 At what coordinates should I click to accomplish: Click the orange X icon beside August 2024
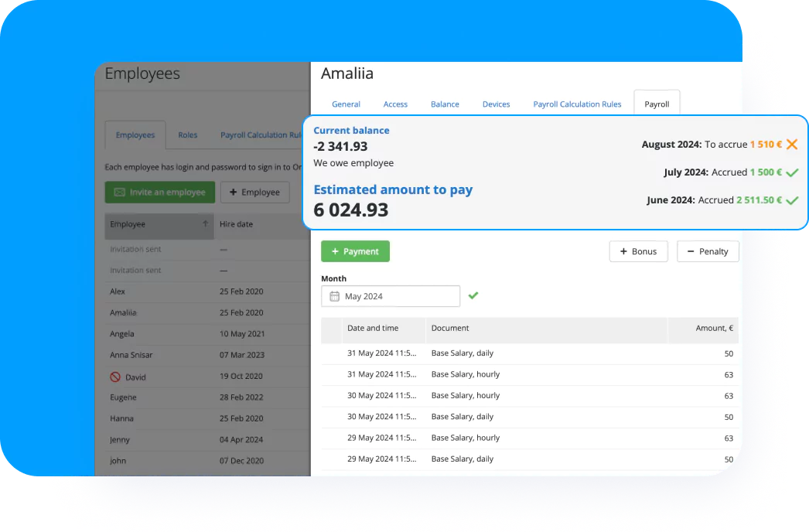tap(791, 145)
